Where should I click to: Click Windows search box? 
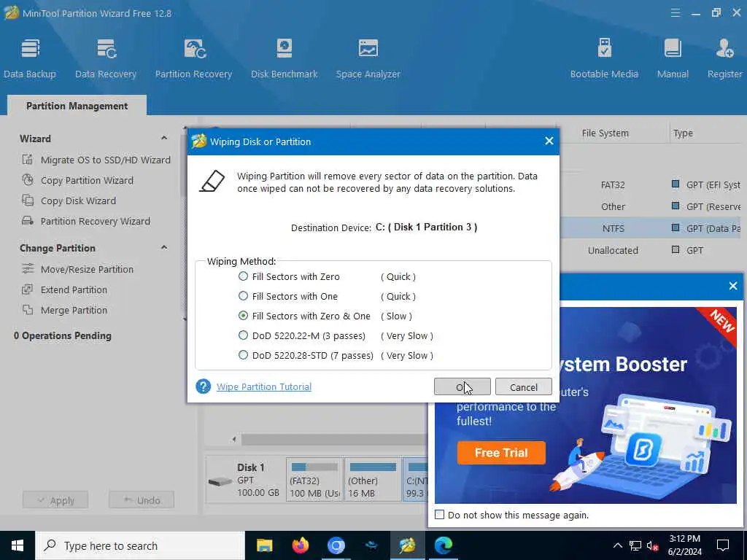140,545
